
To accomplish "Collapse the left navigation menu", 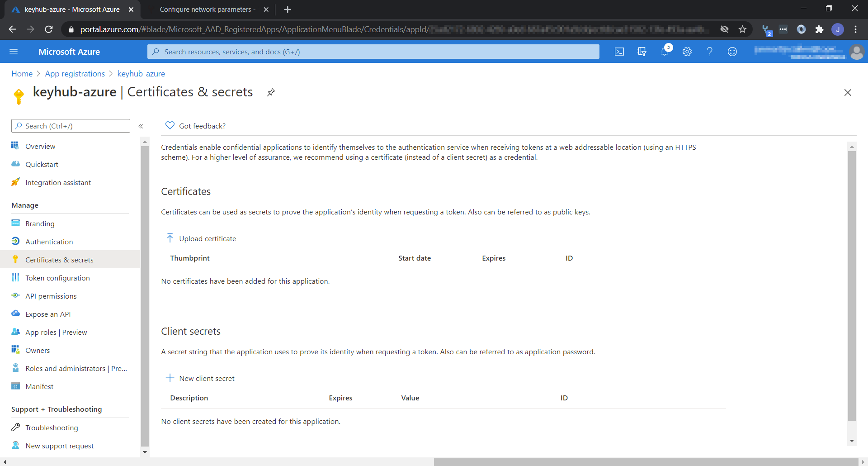I will coord(141,126).
